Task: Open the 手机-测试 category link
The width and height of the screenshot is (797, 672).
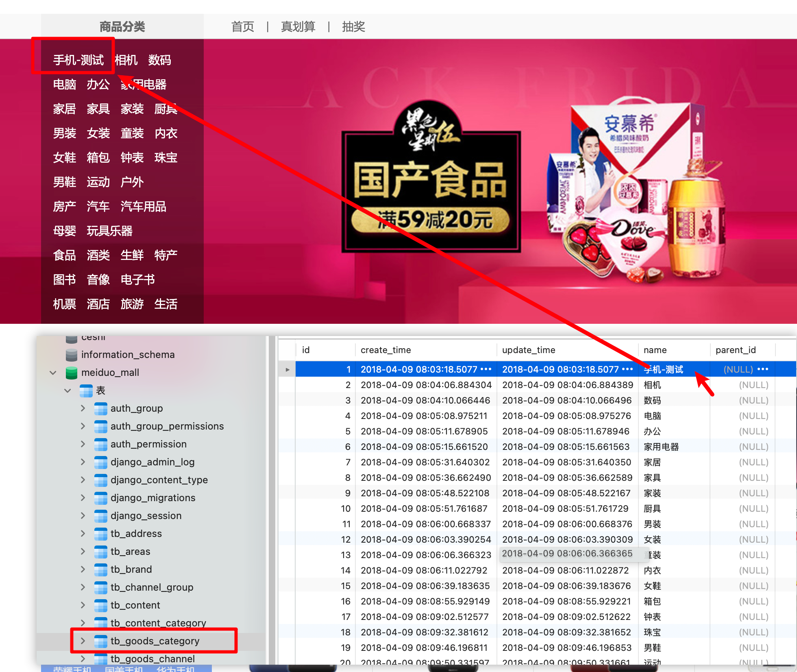Action: pyautogui.click(x=78, y=60)
